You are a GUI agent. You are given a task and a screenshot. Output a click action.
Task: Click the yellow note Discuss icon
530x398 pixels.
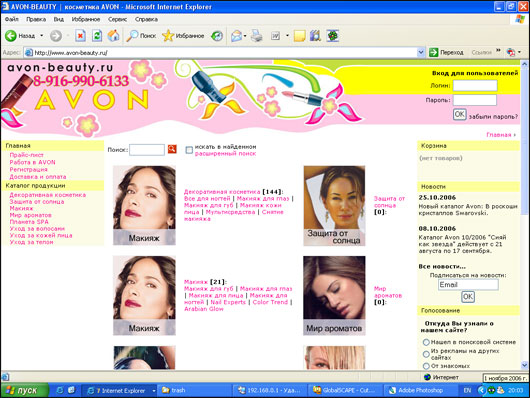click(x=300, y=36)
